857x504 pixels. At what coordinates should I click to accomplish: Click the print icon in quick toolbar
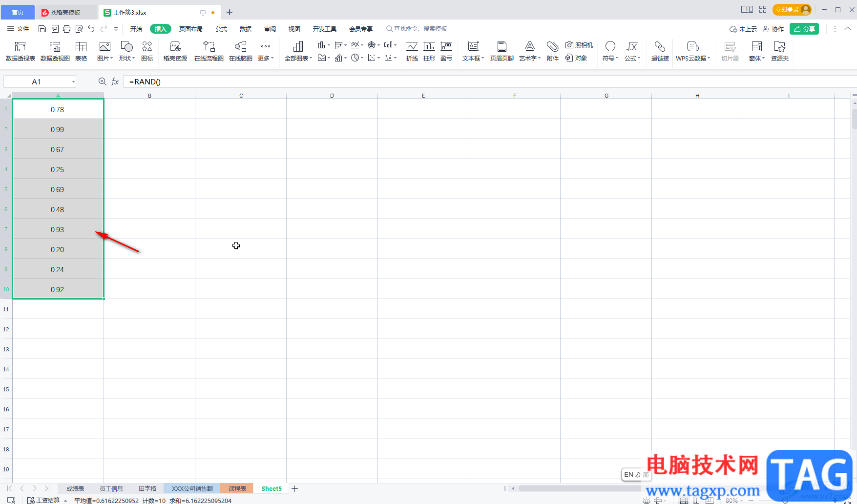click(67, 29)
